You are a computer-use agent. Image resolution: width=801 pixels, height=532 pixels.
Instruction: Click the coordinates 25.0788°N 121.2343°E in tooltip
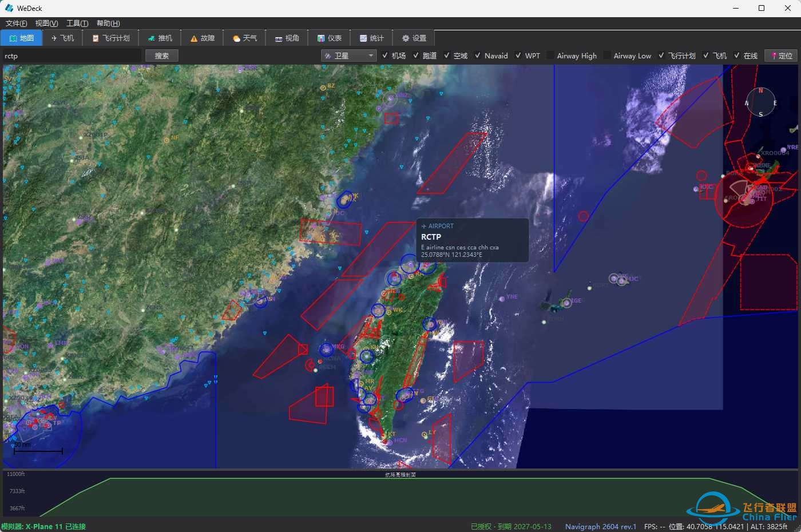(x=451, y=255)
